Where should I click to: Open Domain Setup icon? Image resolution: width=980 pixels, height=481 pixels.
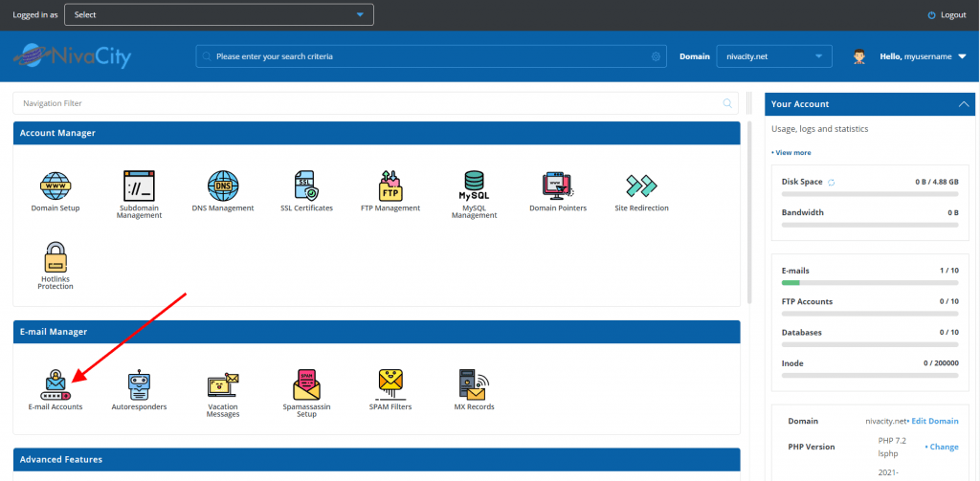coord(56,186)
